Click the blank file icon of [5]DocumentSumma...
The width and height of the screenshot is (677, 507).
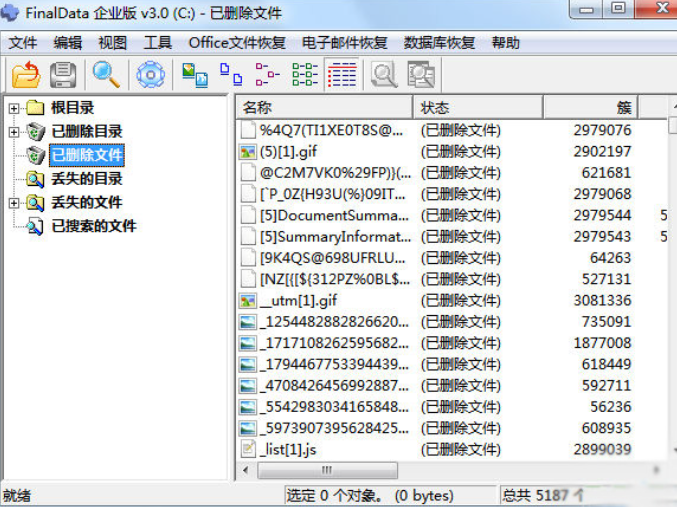[x=248, y=215]
